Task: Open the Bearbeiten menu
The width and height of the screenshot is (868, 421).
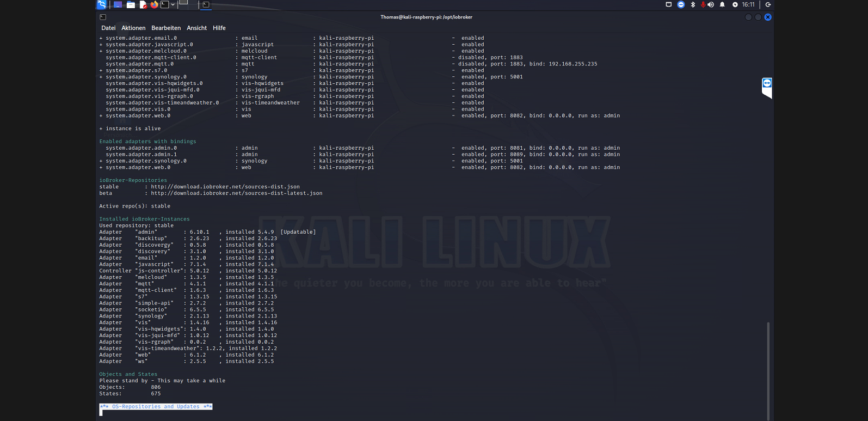Action: 166,28
